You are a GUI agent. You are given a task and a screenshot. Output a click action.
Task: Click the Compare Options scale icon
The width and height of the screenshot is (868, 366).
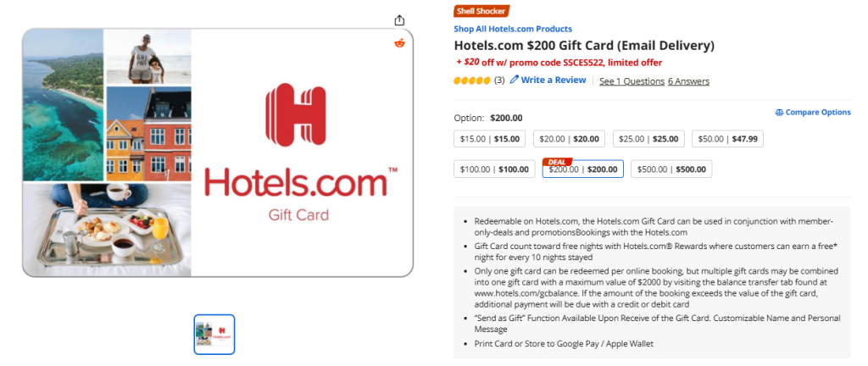coord(779,112)
